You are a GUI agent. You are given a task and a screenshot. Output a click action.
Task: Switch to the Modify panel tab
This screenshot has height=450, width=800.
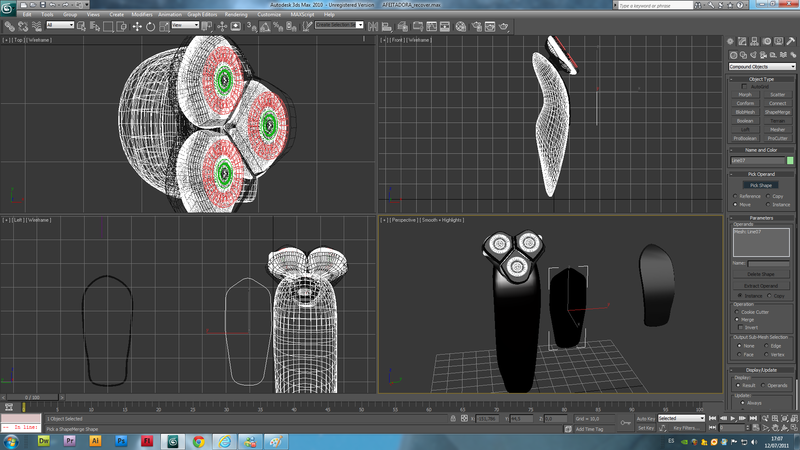pos(742,41)
